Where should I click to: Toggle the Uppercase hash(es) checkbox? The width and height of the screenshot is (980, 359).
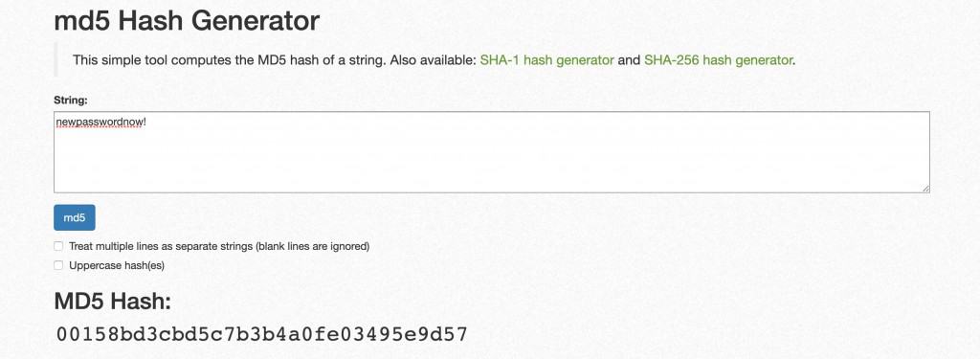[58, 265]
